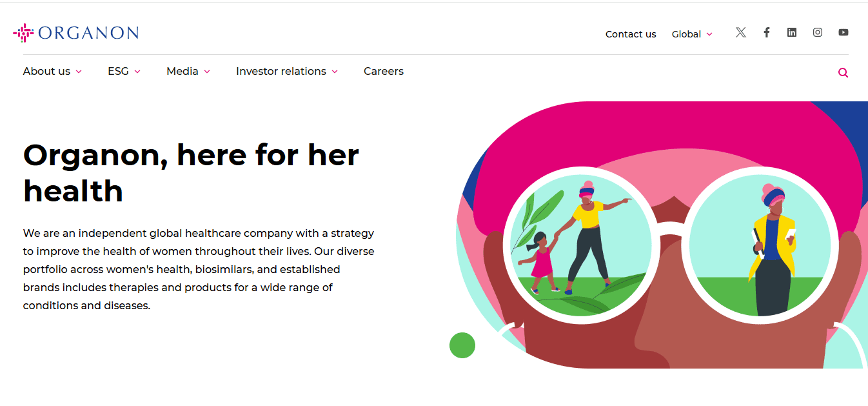
Task: Expand the About us chevron
Action: click(79, 72)
